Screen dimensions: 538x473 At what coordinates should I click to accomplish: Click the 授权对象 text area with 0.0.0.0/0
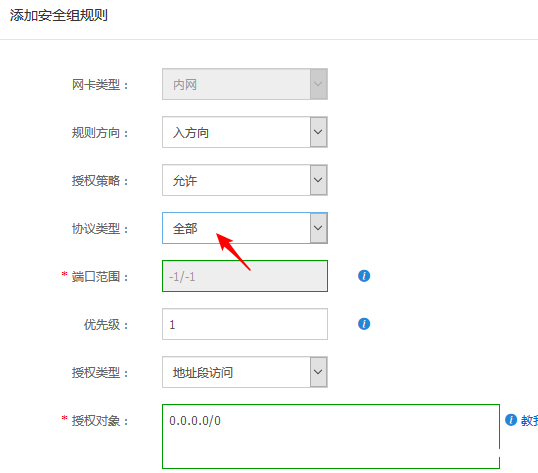click(331, 436)
